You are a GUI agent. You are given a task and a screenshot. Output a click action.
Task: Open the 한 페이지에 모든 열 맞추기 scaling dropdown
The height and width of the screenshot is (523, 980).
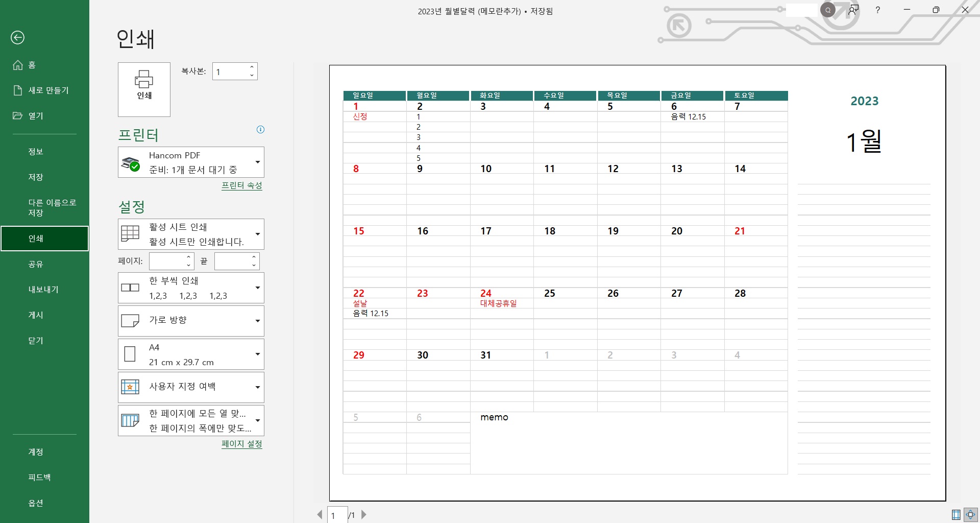pos(191,420)
